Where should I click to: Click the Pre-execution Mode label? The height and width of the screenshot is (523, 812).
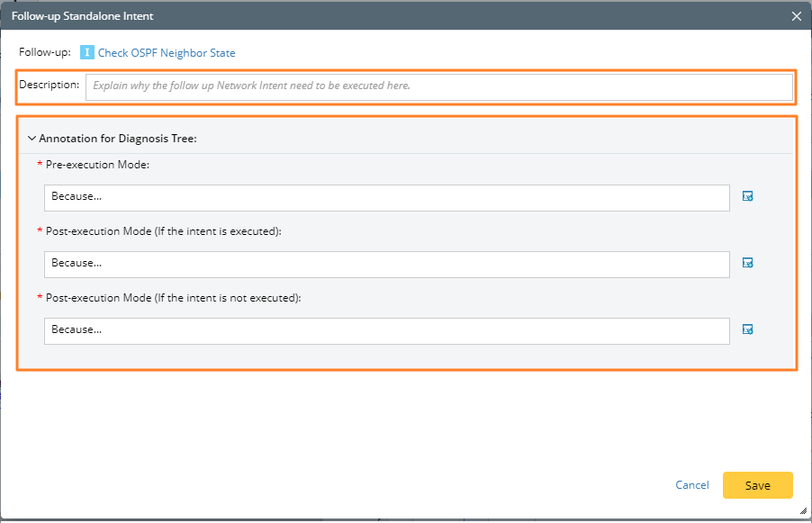click(96, 165)
